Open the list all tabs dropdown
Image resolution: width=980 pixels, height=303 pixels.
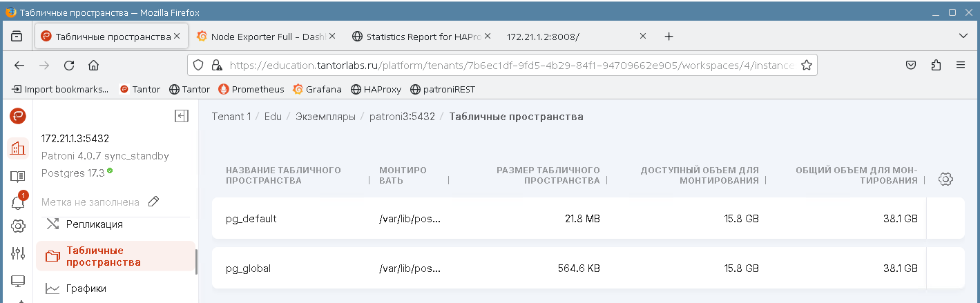tap(963, 36)
